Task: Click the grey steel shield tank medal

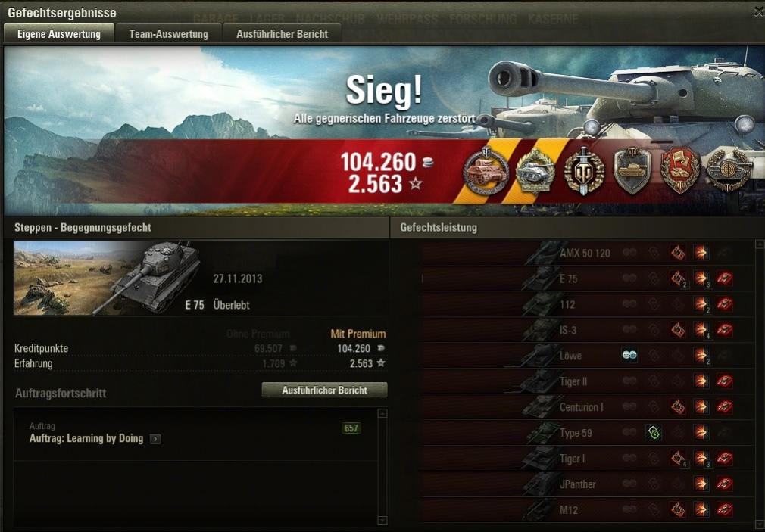Action: [632, 171]
